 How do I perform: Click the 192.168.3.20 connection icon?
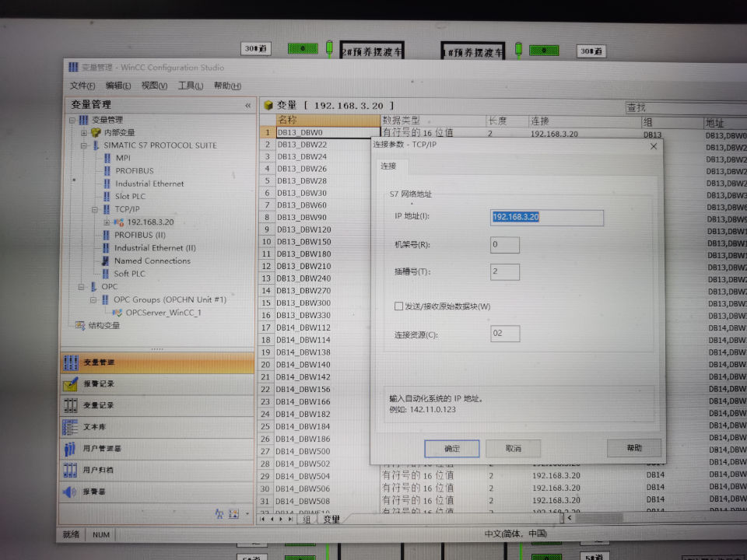pyautogui.click(x=118, y=222)
